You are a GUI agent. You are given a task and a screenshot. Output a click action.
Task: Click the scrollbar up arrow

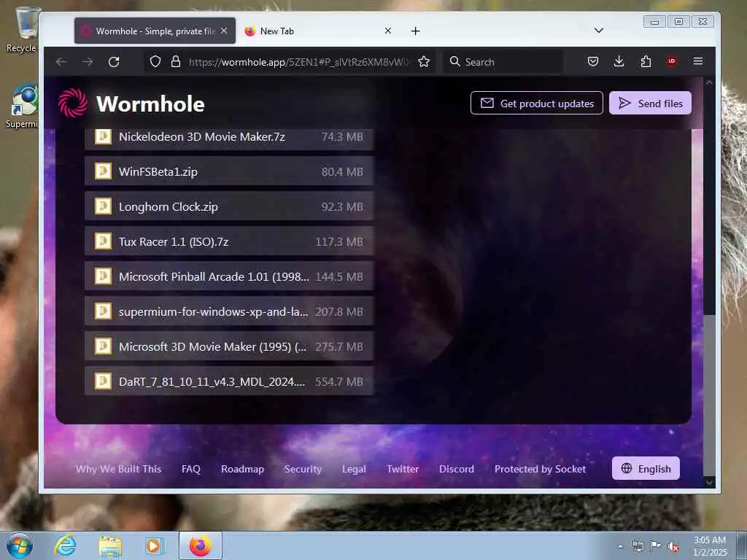pos(709,82)
